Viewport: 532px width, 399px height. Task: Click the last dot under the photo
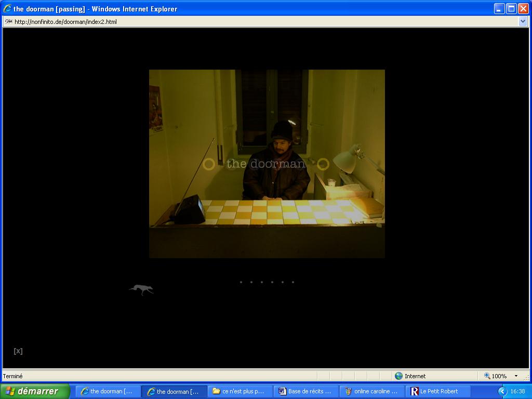293,282
